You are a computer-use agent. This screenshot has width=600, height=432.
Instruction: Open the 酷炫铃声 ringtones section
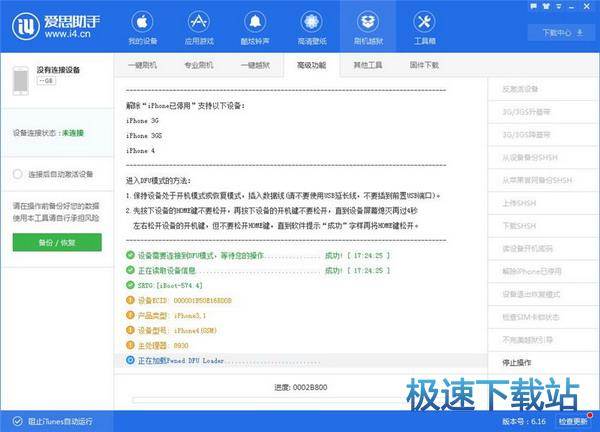tap(255, 28)
